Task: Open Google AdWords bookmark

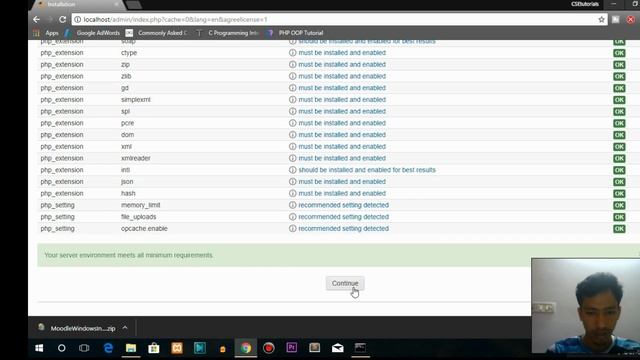Action: 92,33
